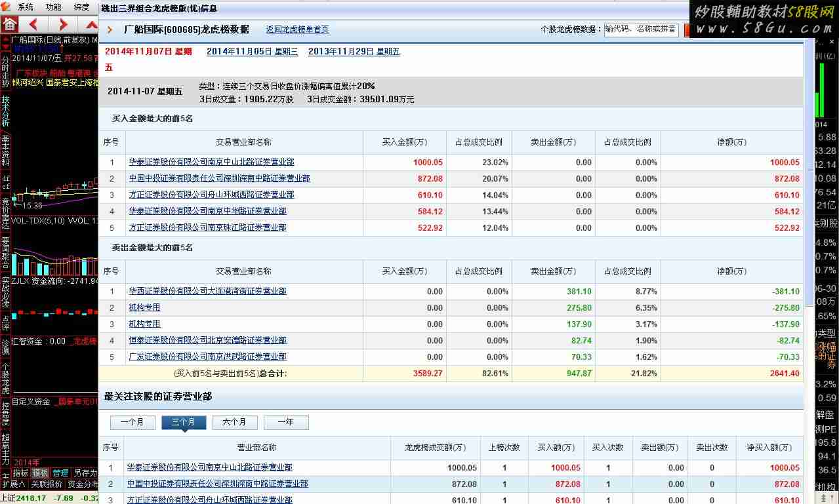Open the 功能 menu
Image resolution: width=839 pixels, height=504 pixels.
(53, 7)
